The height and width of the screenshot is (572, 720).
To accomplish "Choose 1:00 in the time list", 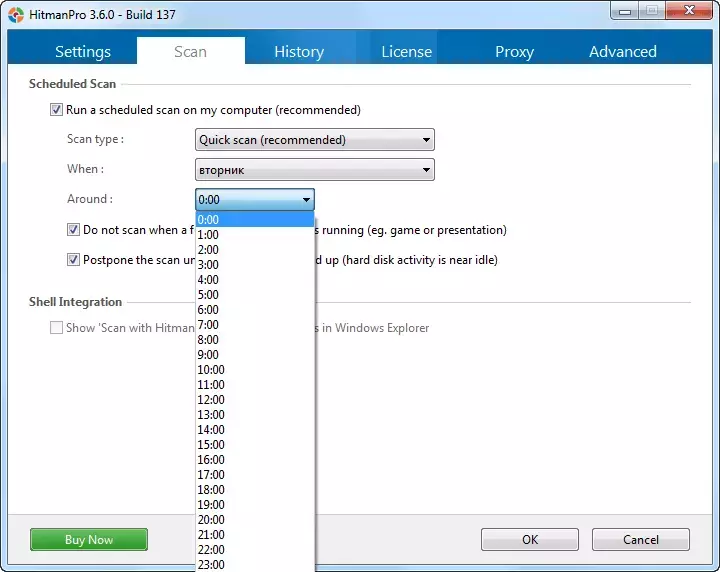I will pyautogui.click(x=255, y=235).
